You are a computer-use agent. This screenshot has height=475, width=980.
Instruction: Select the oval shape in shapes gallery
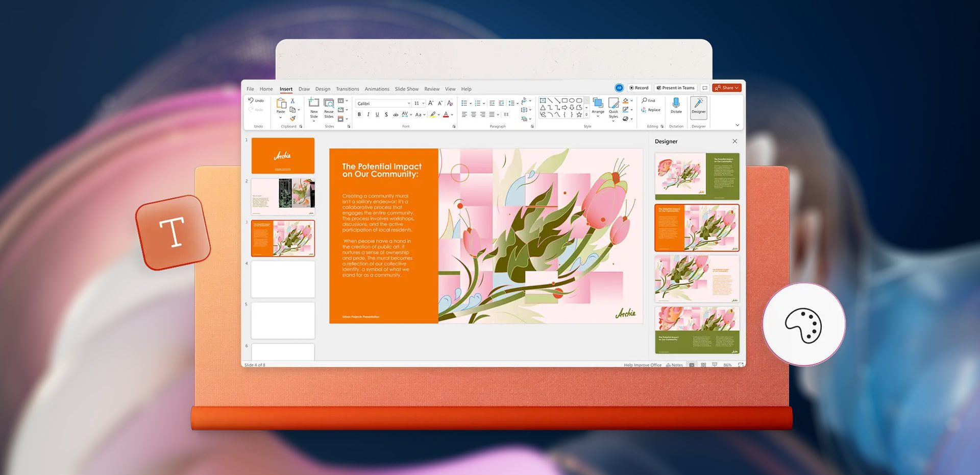pos(572,100)
